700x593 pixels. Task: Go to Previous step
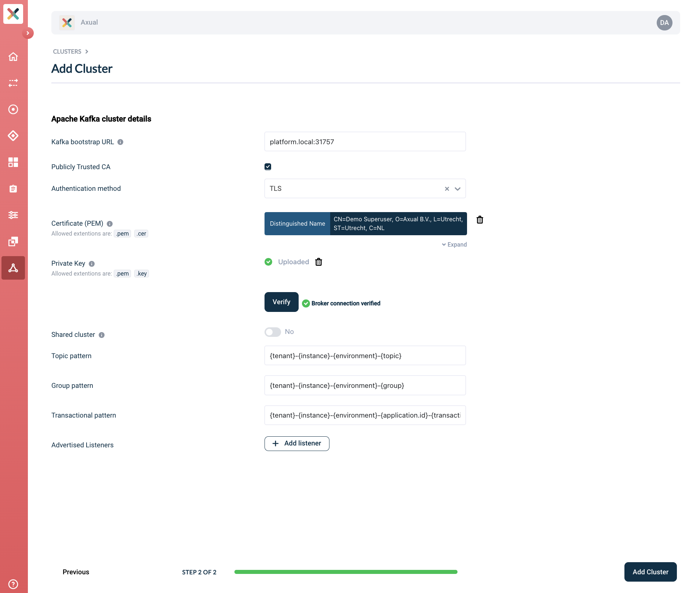pos(76,572)
